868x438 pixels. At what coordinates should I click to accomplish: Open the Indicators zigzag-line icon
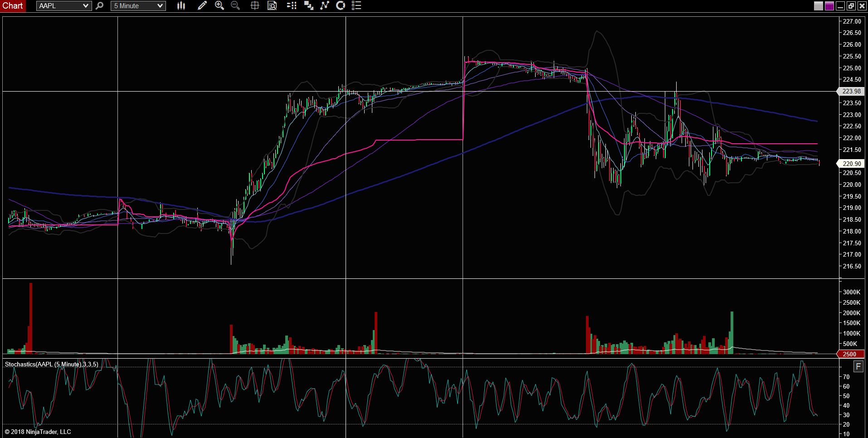click(x=325, y=6)
